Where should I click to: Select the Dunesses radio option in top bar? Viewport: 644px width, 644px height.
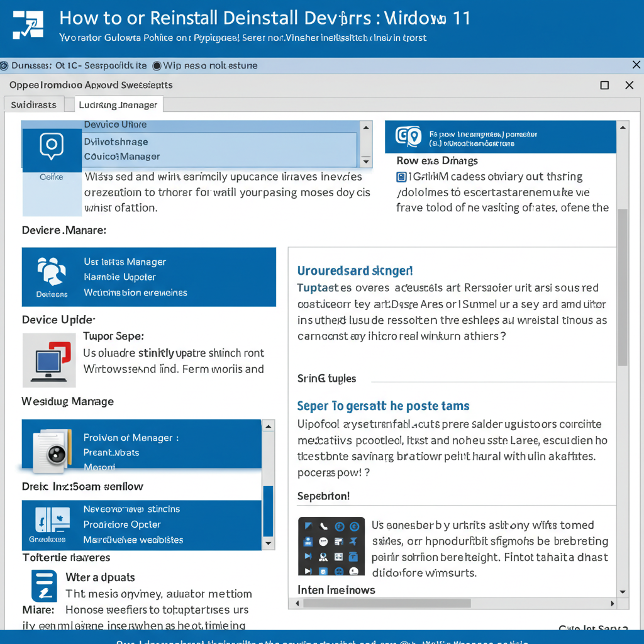(4, 65)
